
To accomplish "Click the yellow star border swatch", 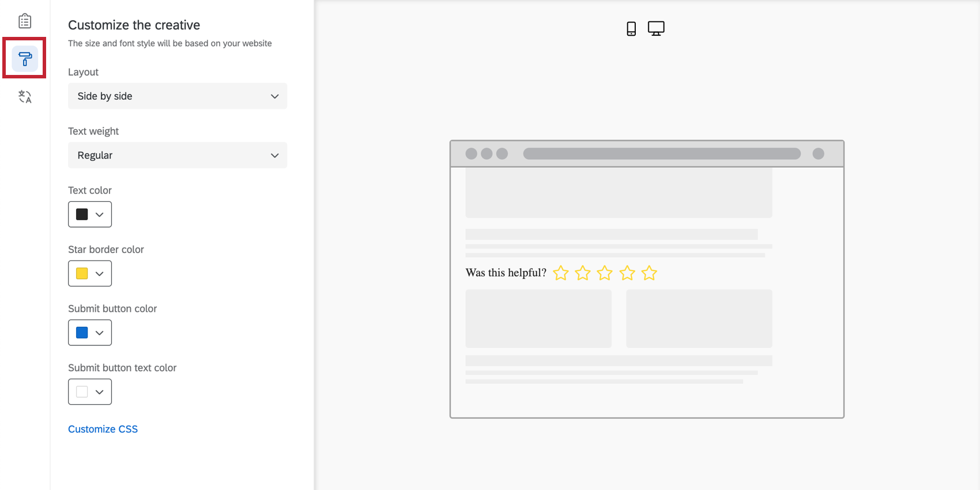I will tap(82, 273).
